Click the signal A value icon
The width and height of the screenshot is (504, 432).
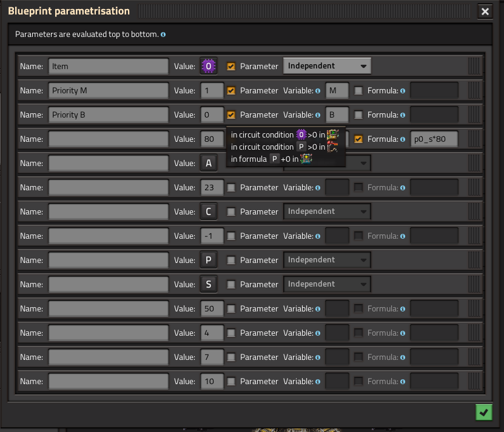point(208,163)
